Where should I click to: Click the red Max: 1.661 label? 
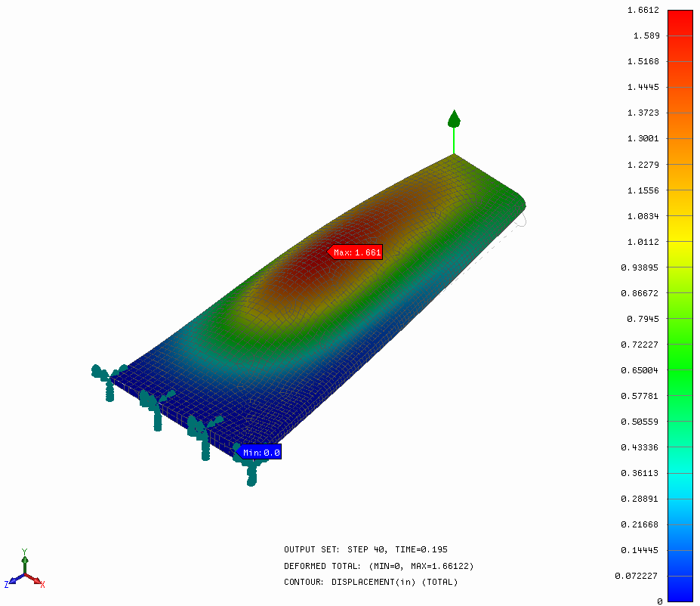click(355, 252)
